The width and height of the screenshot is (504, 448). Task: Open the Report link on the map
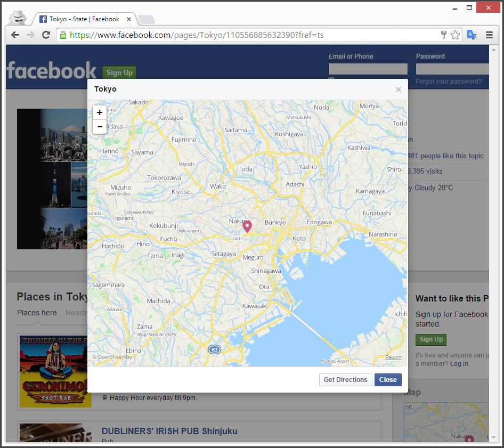pos(393,357)
